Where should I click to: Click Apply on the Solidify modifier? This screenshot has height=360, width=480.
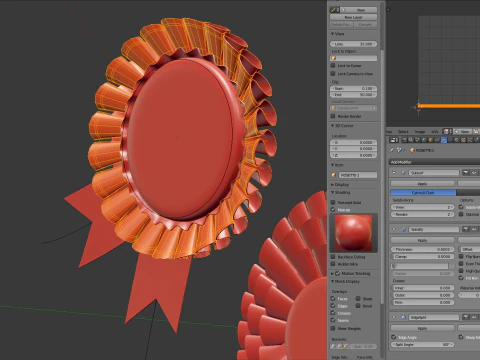tap(422, 240)
